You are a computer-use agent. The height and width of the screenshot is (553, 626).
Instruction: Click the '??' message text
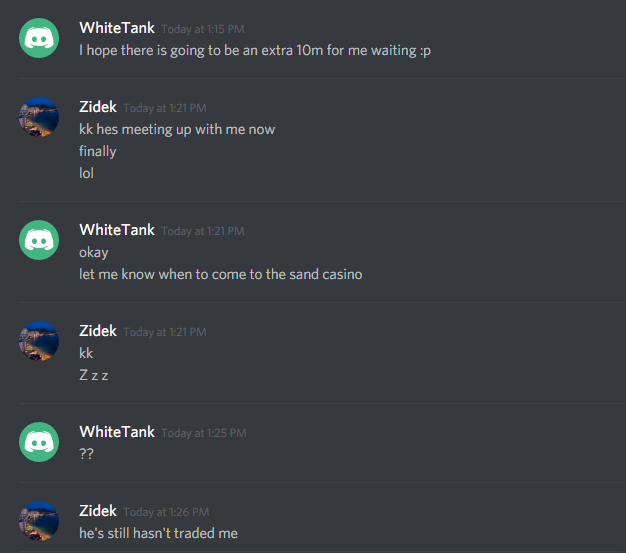86,454
